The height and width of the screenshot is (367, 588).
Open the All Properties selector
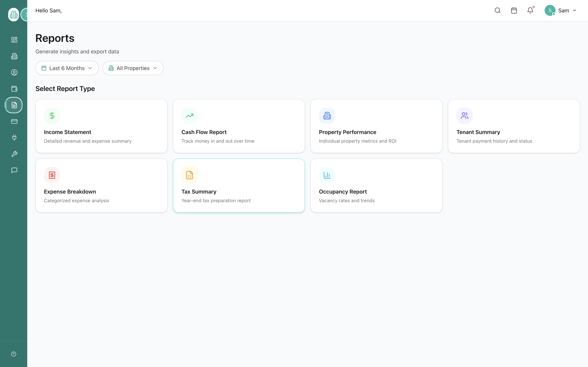(133, 68)
